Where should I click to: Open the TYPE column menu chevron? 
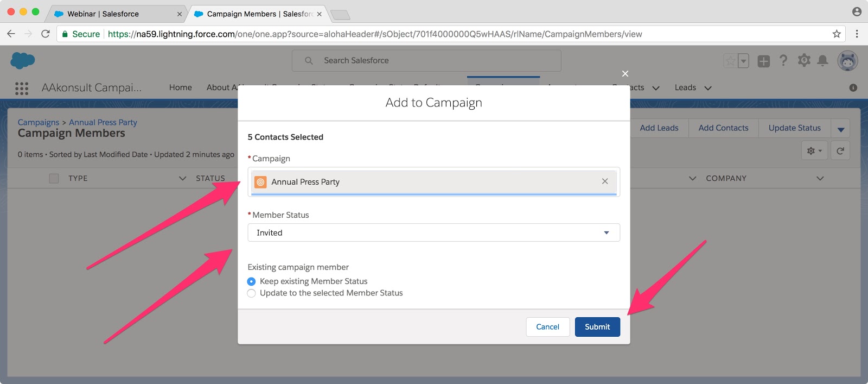point(182,178)
